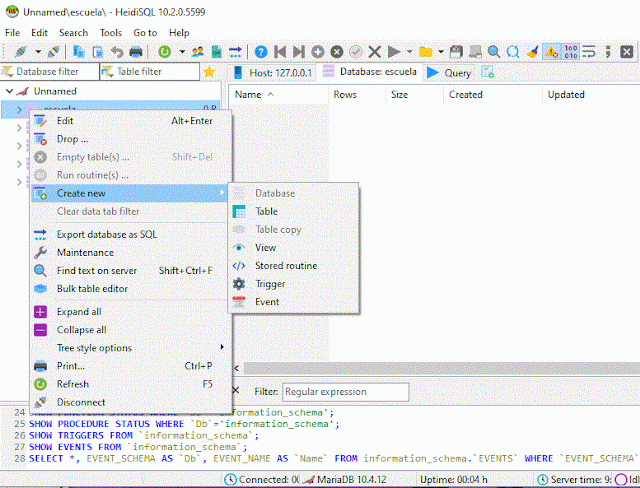Image resolution: width=640 pixels, height=488 pixels.
Task: Click the Run query play icon
Action: click(393, 52)
